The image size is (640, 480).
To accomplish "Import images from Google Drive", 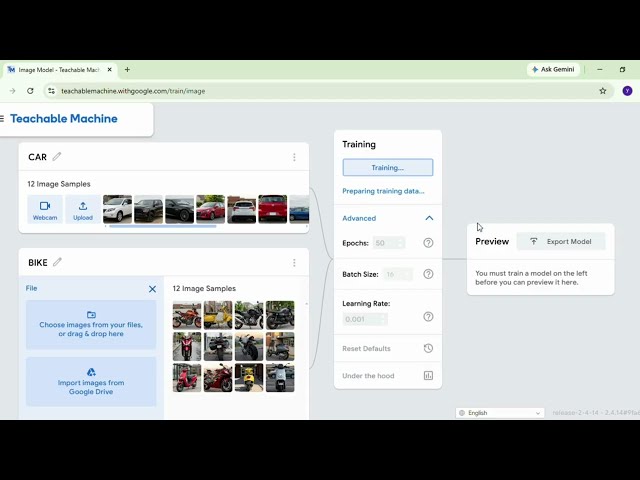I will pyautogui.click(x=91, y=382).
